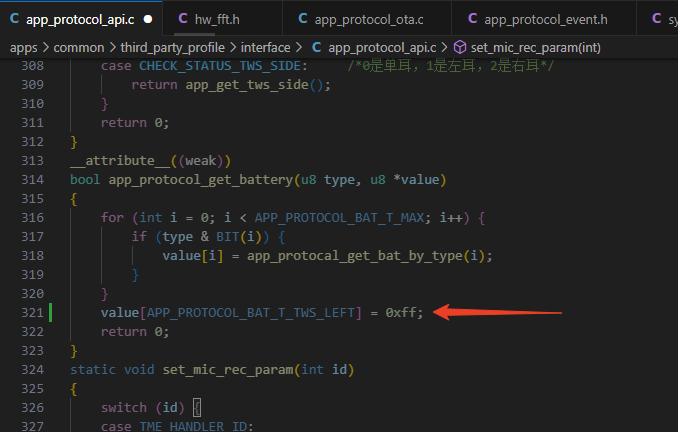Select 'common' breadcrumb segment
This screenshot has height=432, width=678.
point(79,48)
